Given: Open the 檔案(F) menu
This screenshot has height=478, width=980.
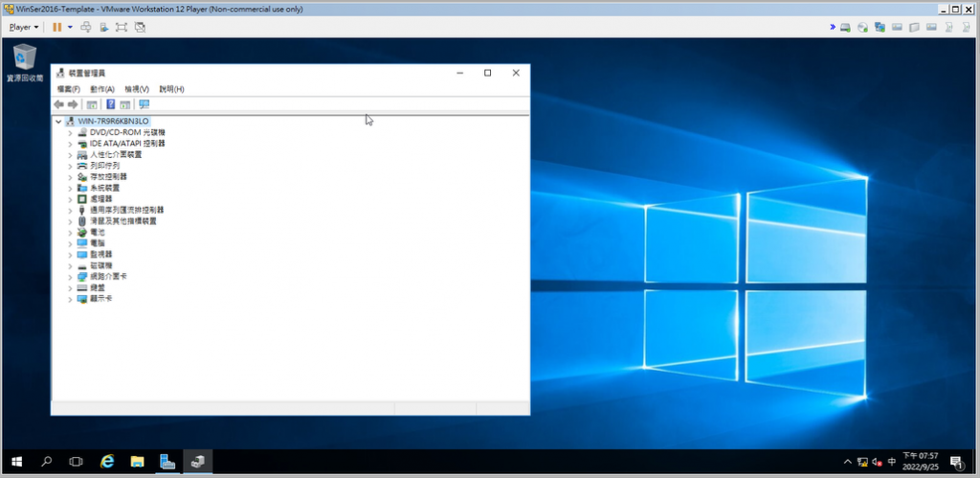Looking at the screenshot, I should (x=69, y=89).
